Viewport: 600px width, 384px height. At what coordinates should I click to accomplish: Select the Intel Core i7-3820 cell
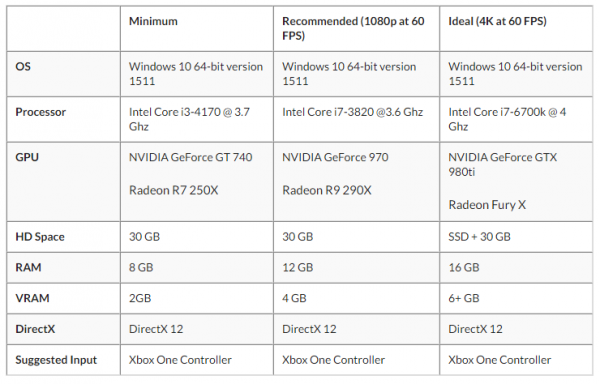click(356, 119)
